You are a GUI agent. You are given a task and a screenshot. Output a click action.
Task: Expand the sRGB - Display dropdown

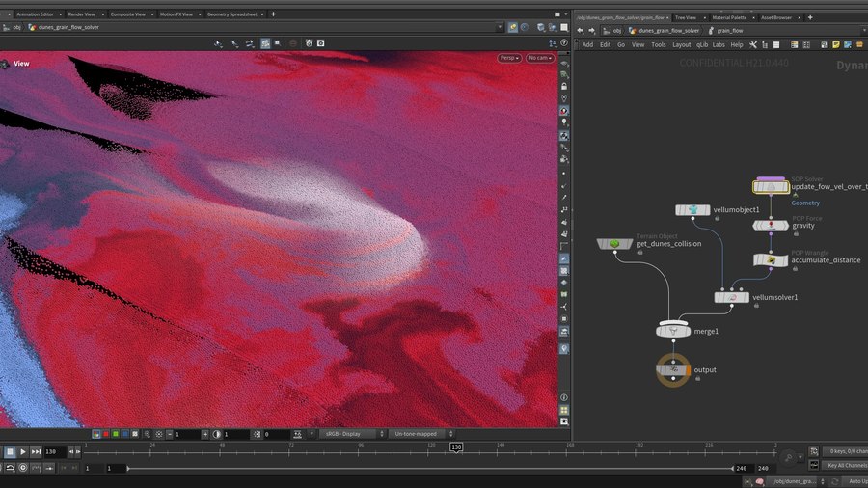click(349, 434)
